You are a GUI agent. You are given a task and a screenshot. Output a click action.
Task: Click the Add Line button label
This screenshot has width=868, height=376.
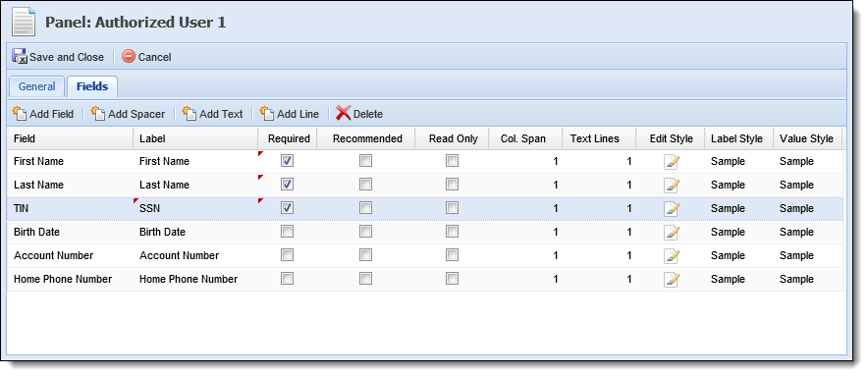pyautogui.click(x=298, y=114)
